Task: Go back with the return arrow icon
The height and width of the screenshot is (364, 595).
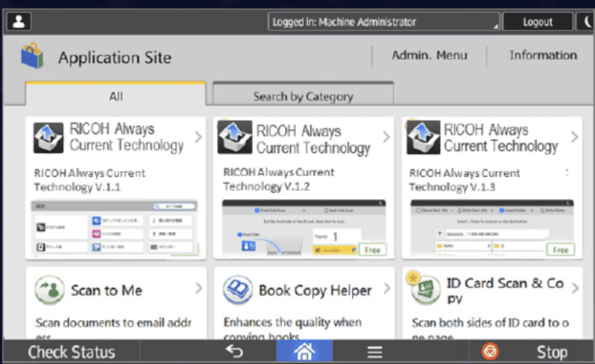Action: [234, 351]
